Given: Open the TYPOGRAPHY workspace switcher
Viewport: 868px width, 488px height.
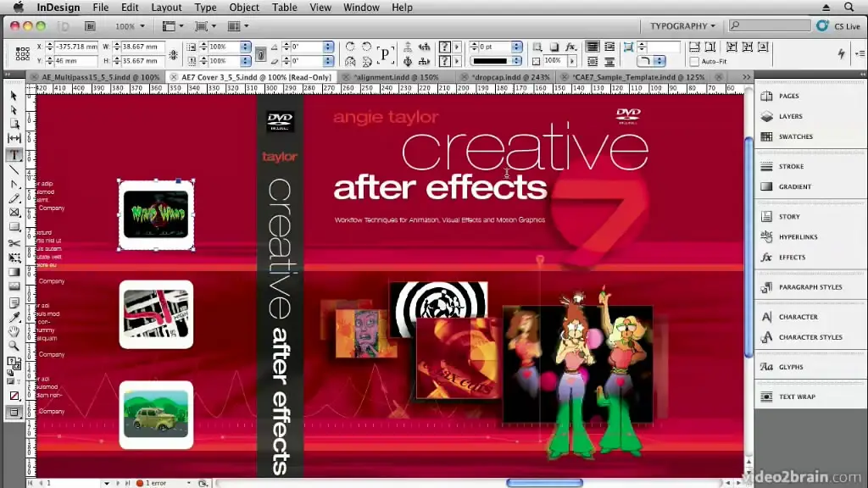Looking at the screenshot, I should tap(682, 26).
